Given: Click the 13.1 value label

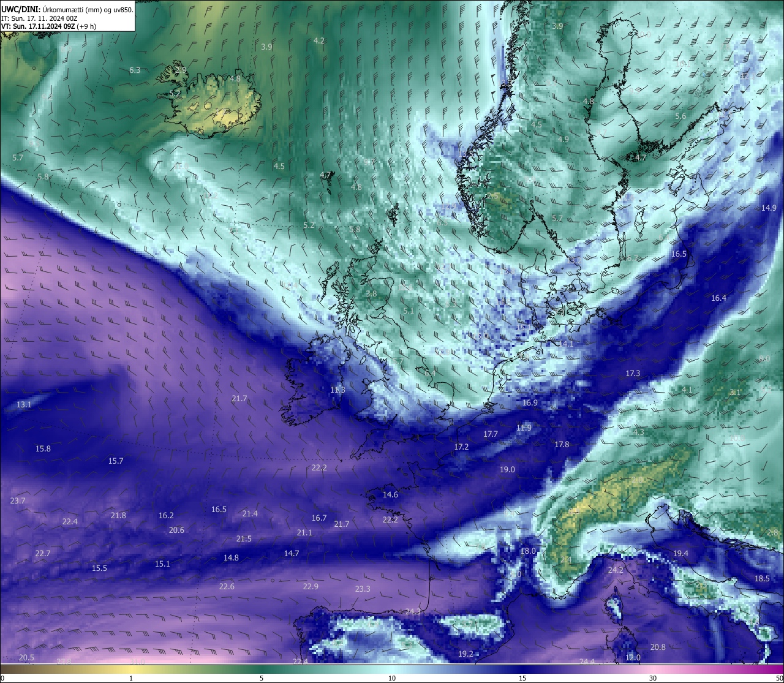Looking at the screenshot, I should [24, 405].
